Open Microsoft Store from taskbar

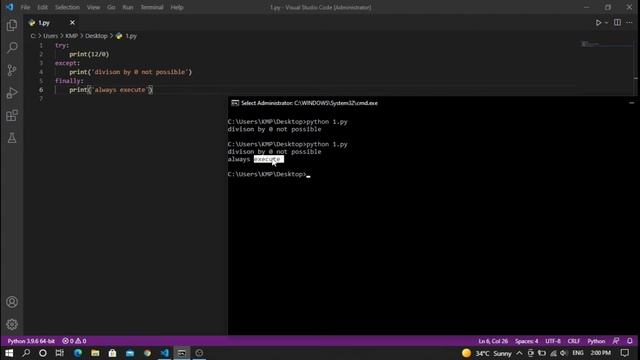point(112,353)
